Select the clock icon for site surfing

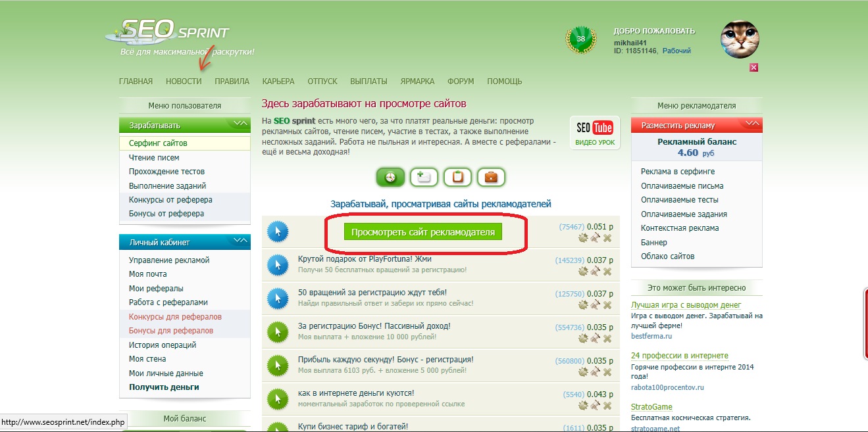(390, 177)
